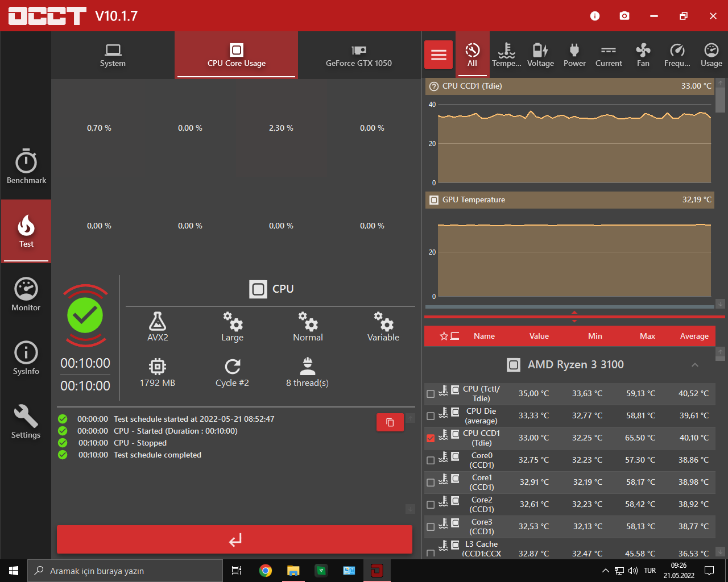Select the All sensors tab
This screenshot has height=582, width=728.
[x=472, y=55]
